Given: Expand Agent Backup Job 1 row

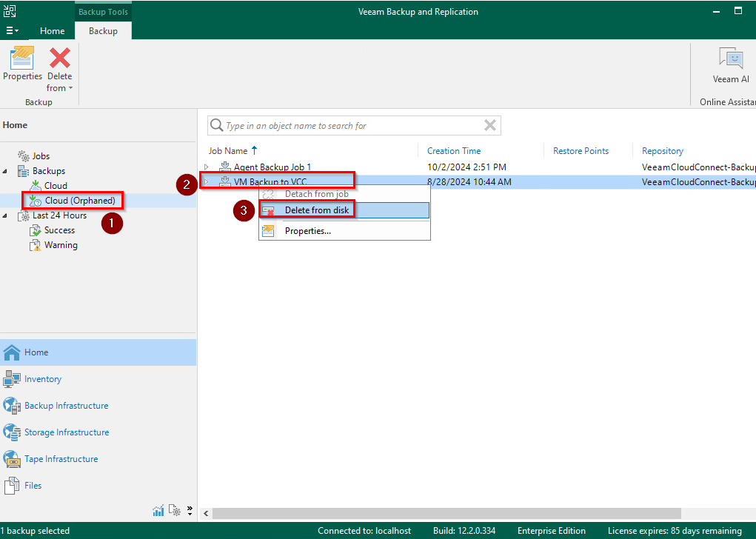Looking at the screenshot, I should point(207,167).
